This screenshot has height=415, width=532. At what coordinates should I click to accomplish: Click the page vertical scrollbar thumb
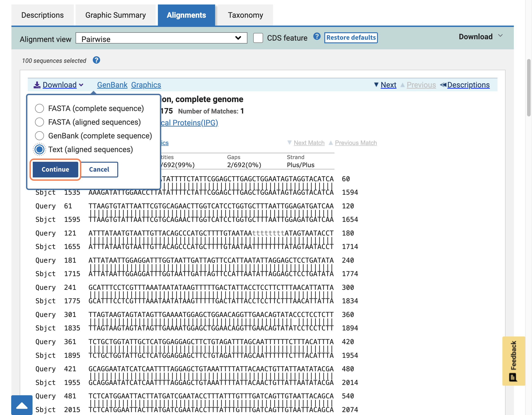(x=529, y=88)
